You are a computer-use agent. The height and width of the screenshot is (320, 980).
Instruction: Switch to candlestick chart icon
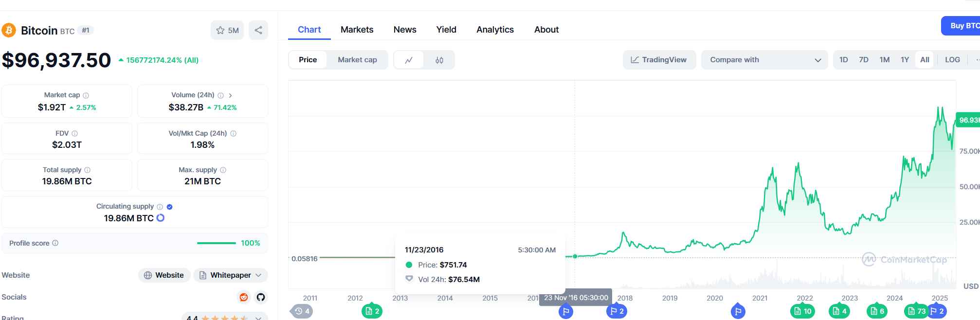(439, 60)
